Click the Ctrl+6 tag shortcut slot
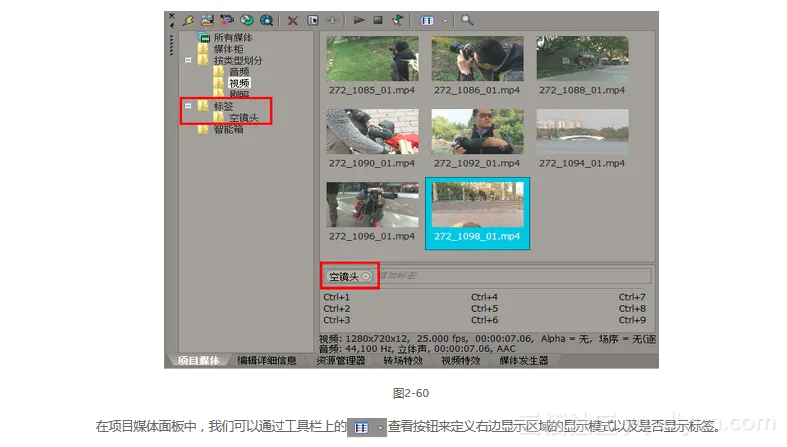Image resolution: width=787 pixels, height=447 pixels. coord(484,320)
